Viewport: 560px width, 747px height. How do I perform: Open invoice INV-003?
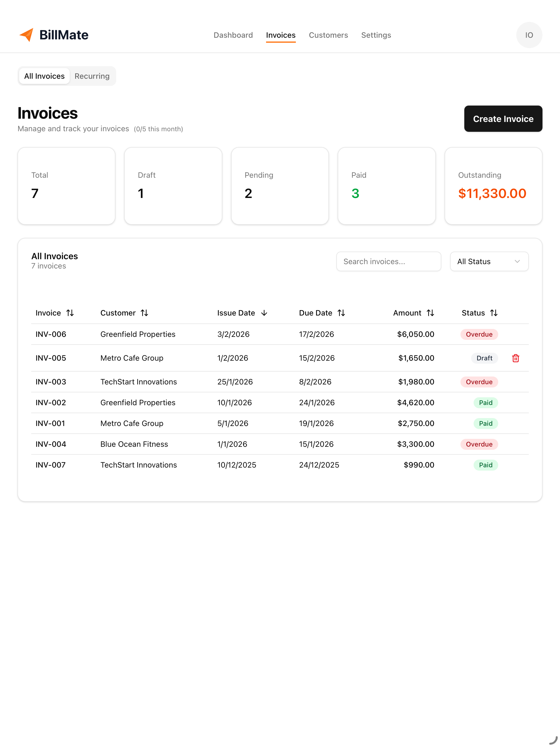coord(51,382)
